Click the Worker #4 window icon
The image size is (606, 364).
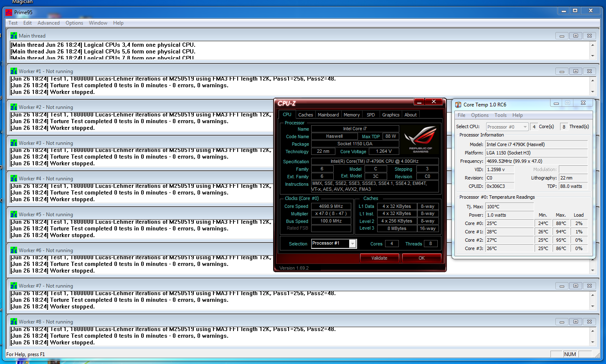click(x=14, y=179)
